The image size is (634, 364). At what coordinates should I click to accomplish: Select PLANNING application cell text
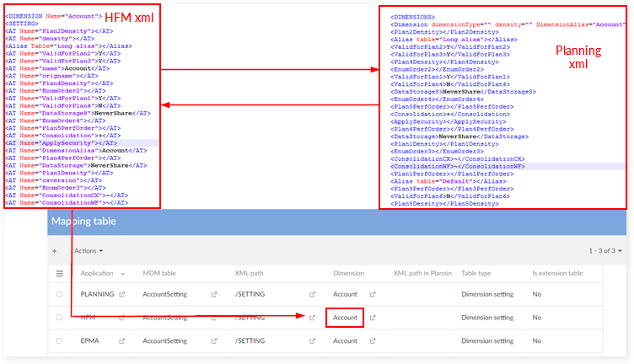click(97, 294)
